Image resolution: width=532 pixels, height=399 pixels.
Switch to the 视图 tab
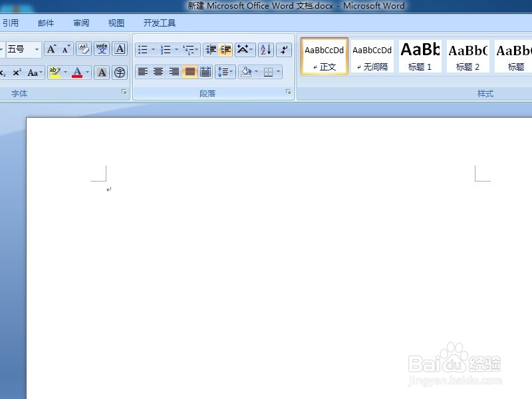116,23
